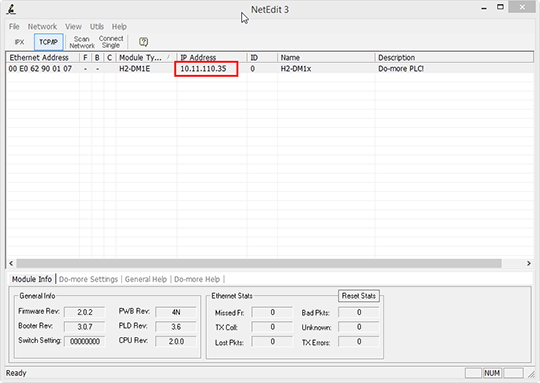Sort by IP Address column header
This screenshot has height=383, width=540.
click(212, 58)
